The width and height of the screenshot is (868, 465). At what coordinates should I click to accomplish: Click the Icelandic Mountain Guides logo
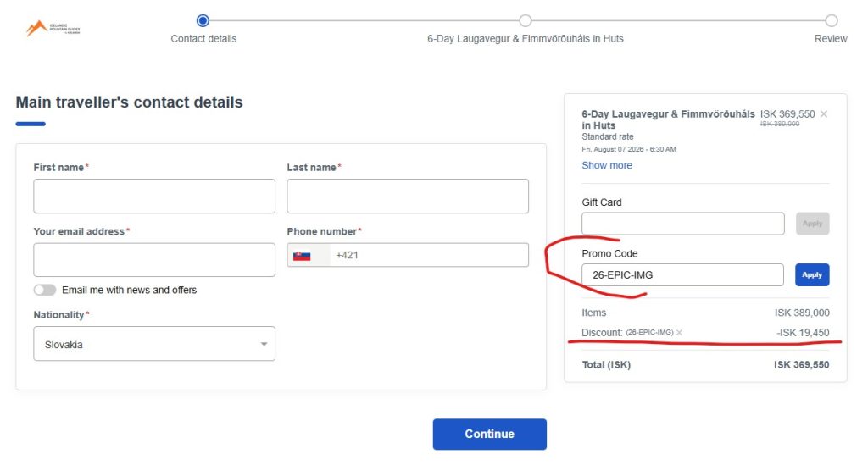(53, 28)
